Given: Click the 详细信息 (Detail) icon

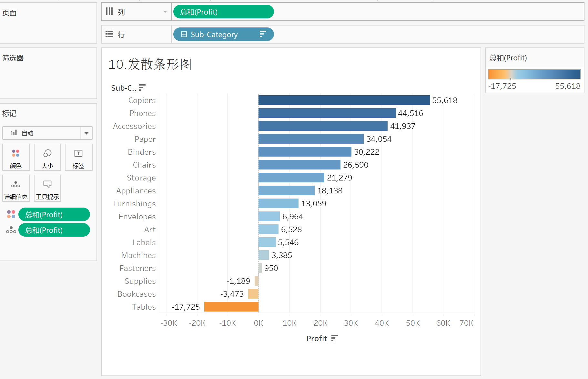Looking at the screenshot, I should point(16,188).
